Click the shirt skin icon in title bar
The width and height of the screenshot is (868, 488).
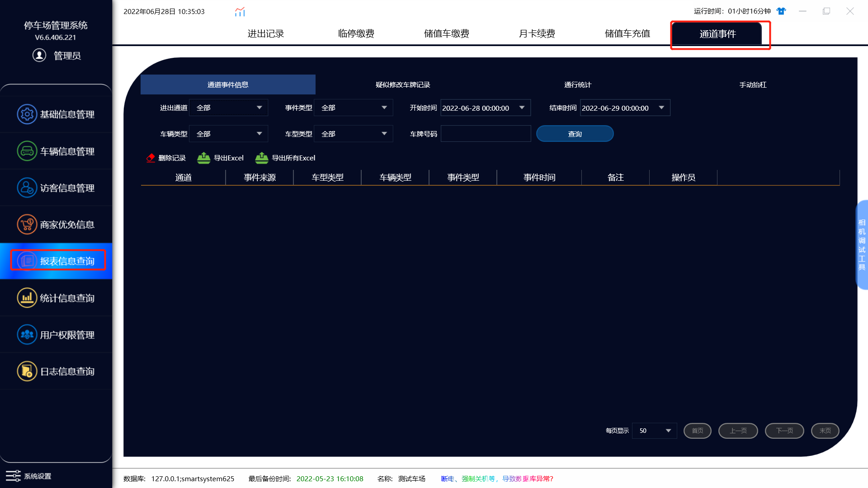coord(781,11)
